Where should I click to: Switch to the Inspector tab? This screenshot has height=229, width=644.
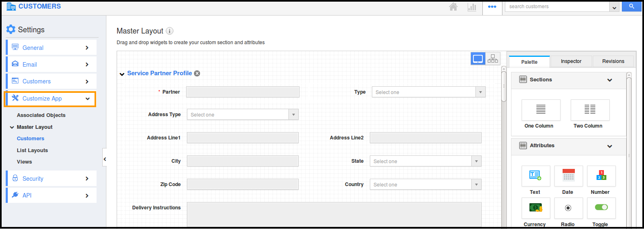click(x=571, y=61)
